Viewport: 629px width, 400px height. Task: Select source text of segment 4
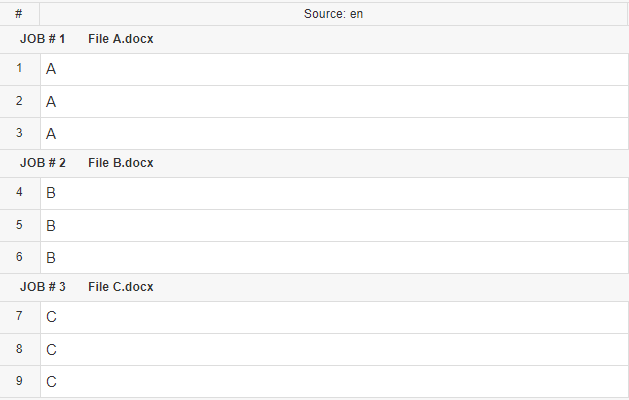point(51,194)
